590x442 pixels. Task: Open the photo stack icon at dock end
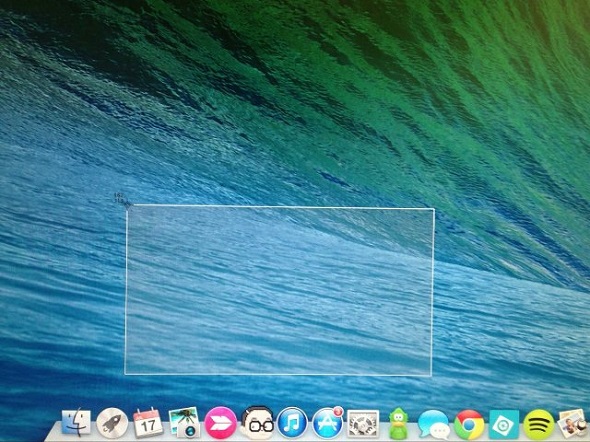[573, 424]
